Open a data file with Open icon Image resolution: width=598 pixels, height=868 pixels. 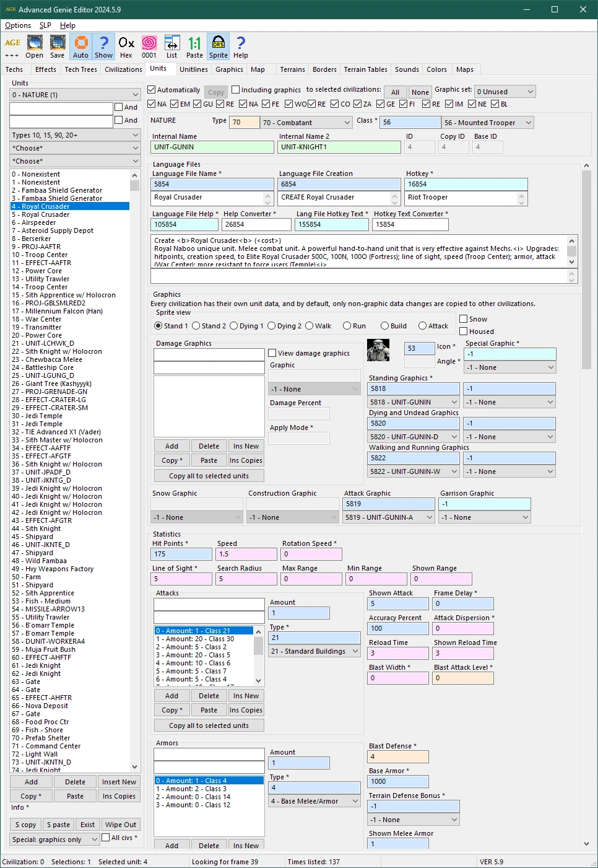click(x=35, y=47)
